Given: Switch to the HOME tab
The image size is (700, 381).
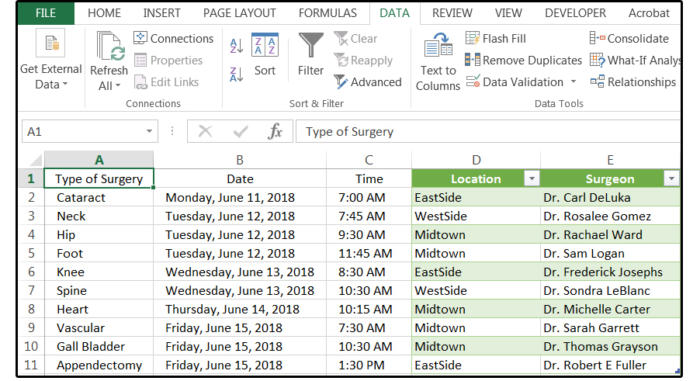Looking at the screenshot, I should 104,13.
